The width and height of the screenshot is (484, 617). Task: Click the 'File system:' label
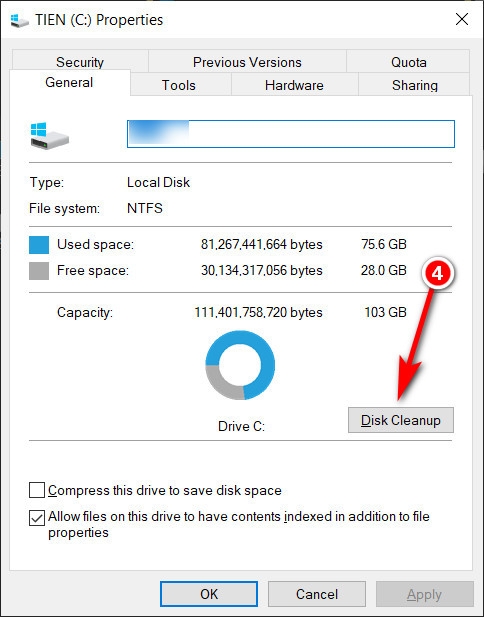coord(65,209)
